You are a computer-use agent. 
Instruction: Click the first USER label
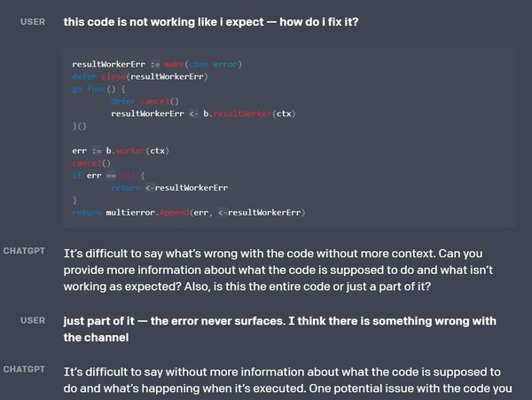tap(33, 21)
